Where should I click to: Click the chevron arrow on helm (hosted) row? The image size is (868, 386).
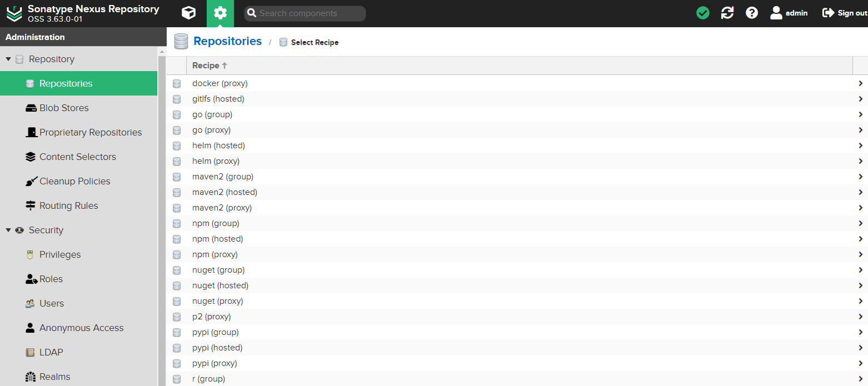[x=860, y=146]
